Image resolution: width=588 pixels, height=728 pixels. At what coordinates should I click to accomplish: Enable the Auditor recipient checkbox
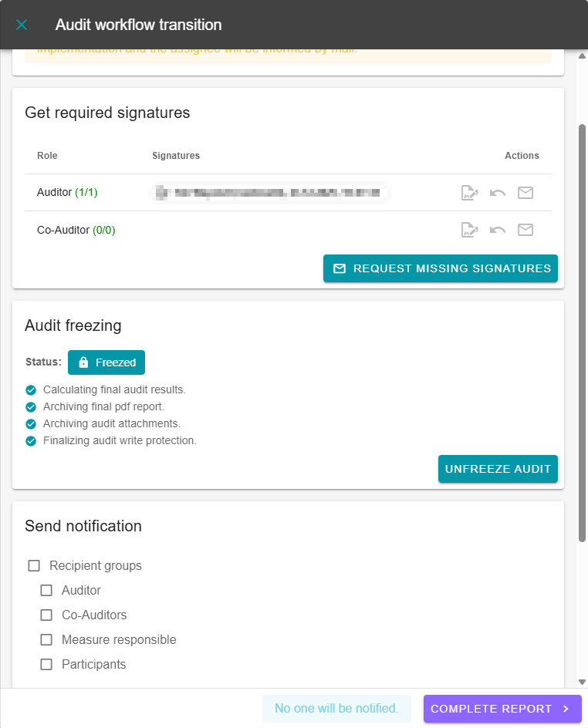click(46, 591)
